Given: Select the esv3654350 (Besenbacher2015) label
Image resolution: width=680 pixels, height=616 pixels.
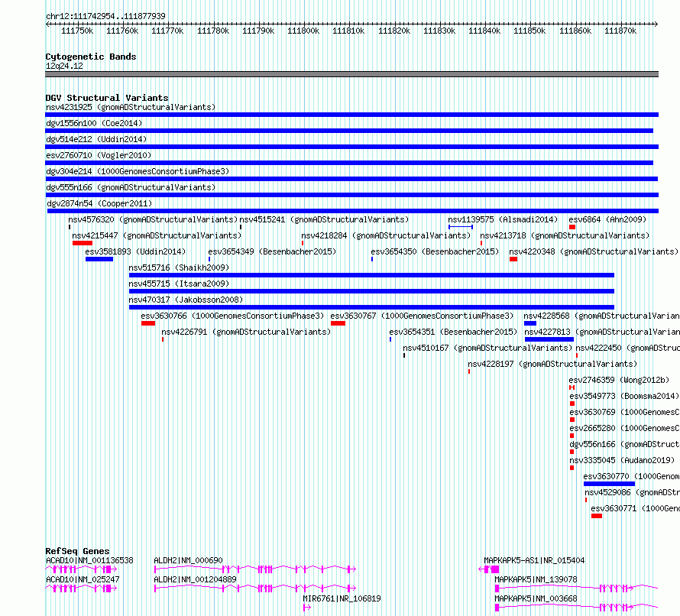Looking at the screenshot, I should click(435, 251).
